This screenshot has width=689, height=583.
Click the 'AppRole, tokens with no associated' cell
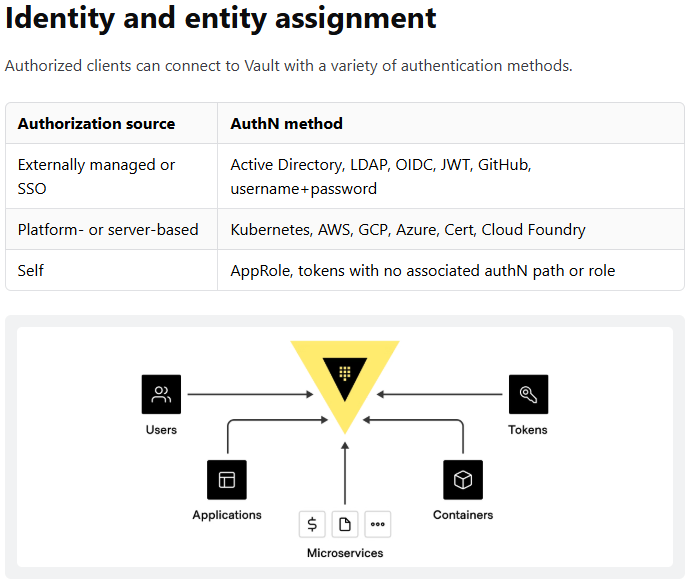[451, 270]
